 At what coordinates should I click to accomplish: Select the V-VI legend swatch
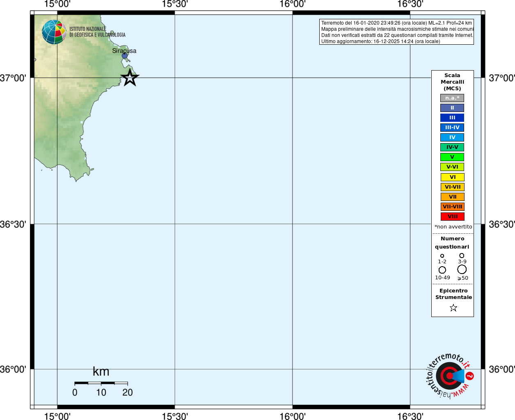point(452,167)
